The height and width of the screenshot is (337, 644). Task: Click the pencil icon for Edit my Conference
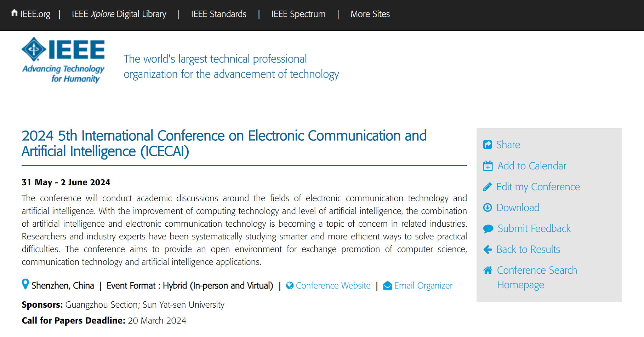tap(488, 187)
